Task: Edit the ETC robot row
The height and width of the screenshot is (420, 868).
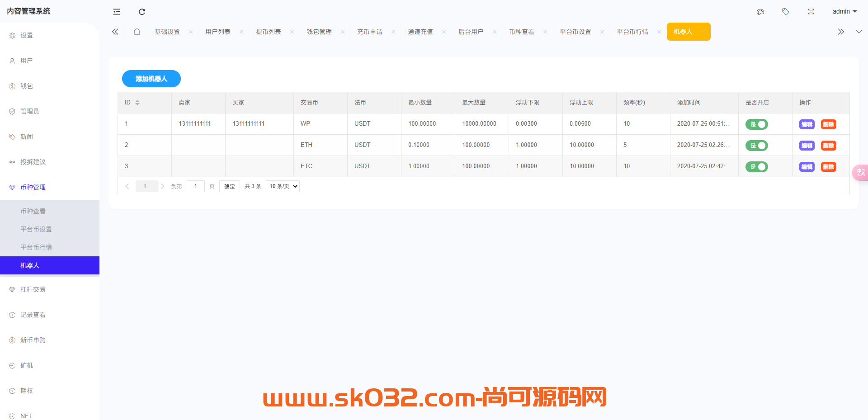Action: 807,167
